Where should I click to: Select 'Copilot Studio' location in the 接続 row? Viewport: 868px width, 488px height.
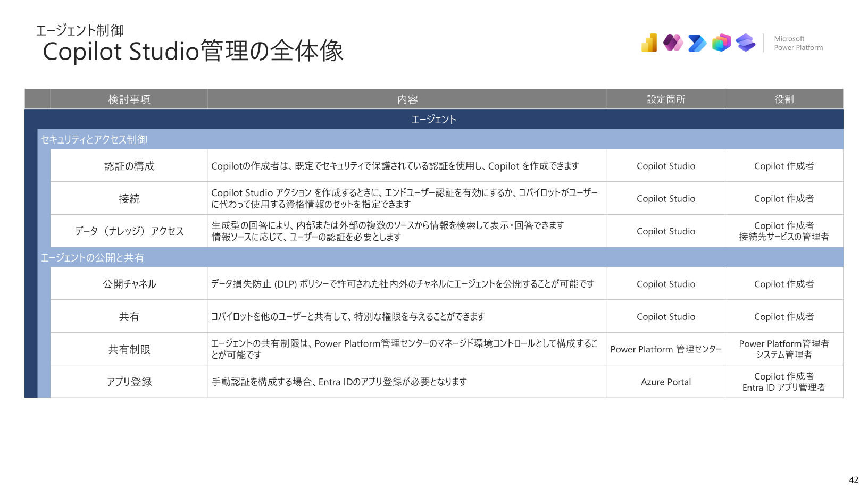tap(666, 198)
